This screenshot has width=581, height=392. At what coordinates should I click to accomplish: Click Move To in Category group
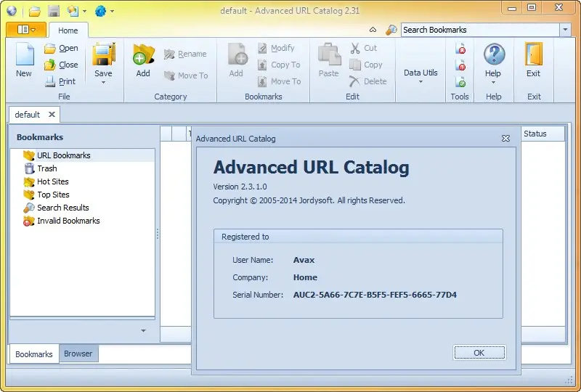[x=186, y=75]
